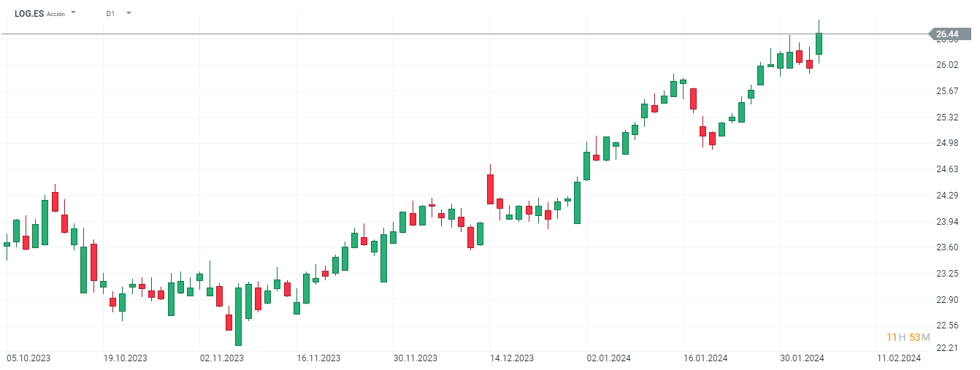Pick the 16.11.2023 date marker
The image size is (980, 370).
click(318, 358)
